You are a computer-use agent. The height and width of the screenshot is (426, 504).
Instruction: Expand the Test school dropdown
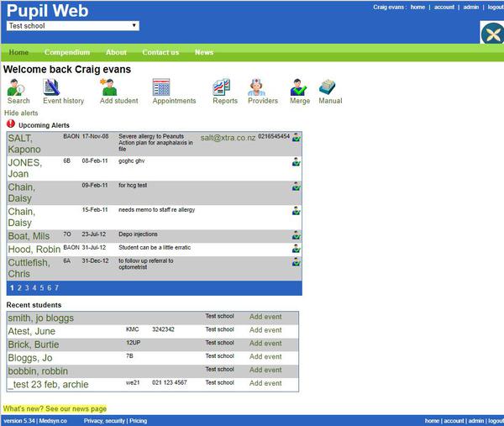point(72,26)
